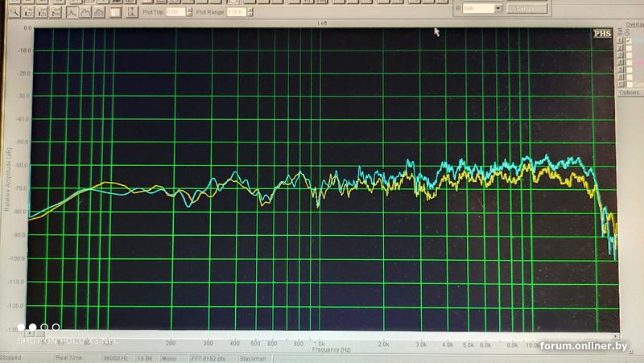Click the white box toolbar icon

click(x=116, y=13)
